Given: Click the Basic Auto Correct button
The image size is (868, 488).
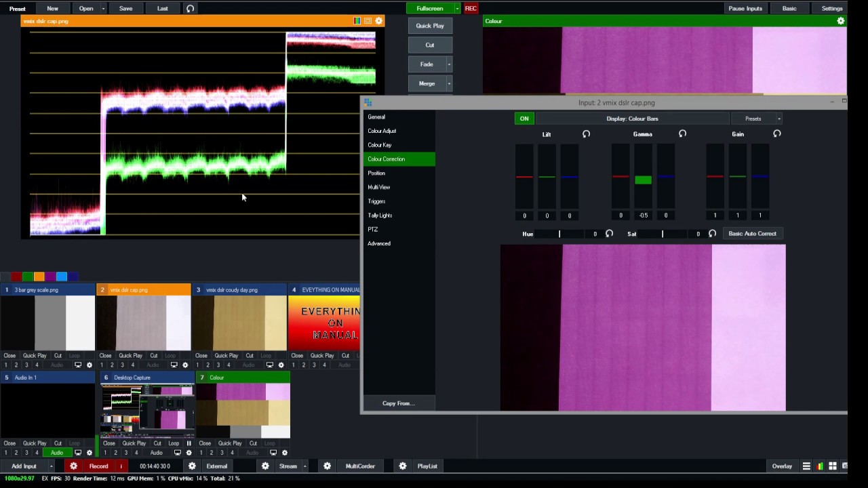Looking at the screenshot, I should click(x=752, y=234).
